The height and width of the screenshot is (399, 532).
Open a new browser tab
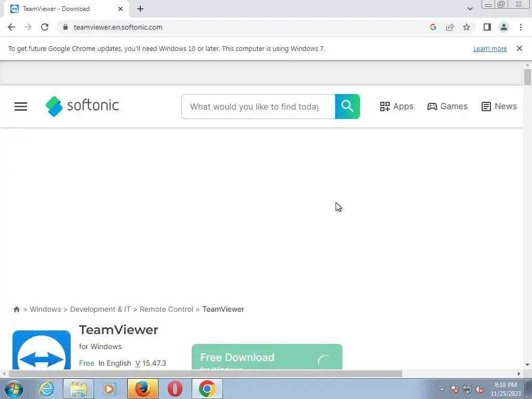point(140,9)
